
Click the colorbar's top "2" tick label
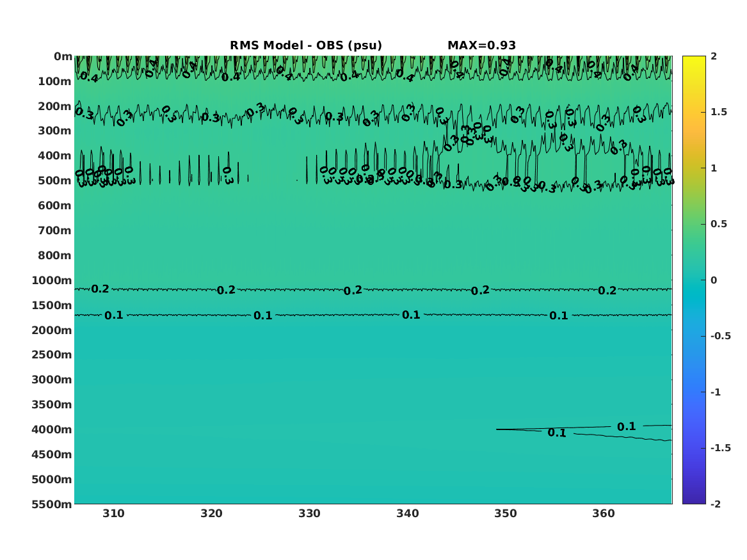coord(714,56)
